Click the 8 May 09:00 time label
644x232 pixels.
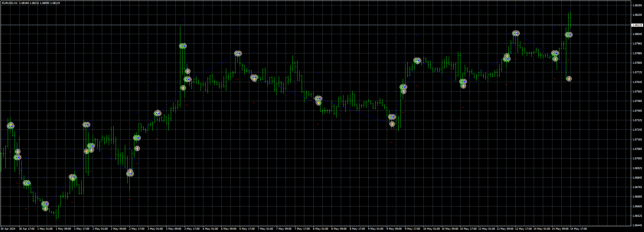(339, 229)
